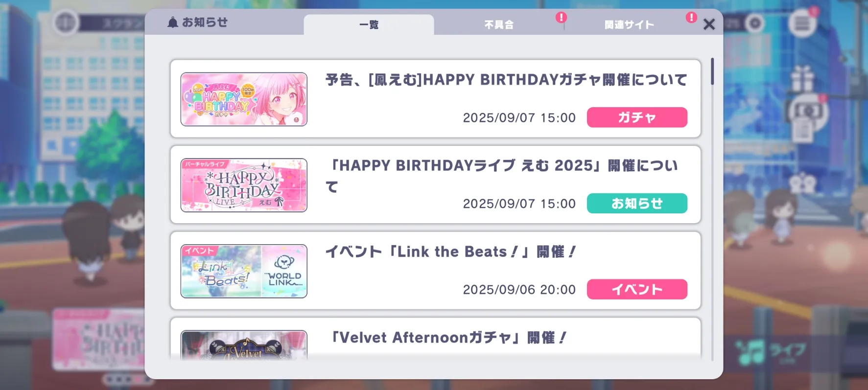Click the bell icon beside お知らせ
The width and height of the screenshot is (868, 390).
[172, 23]
